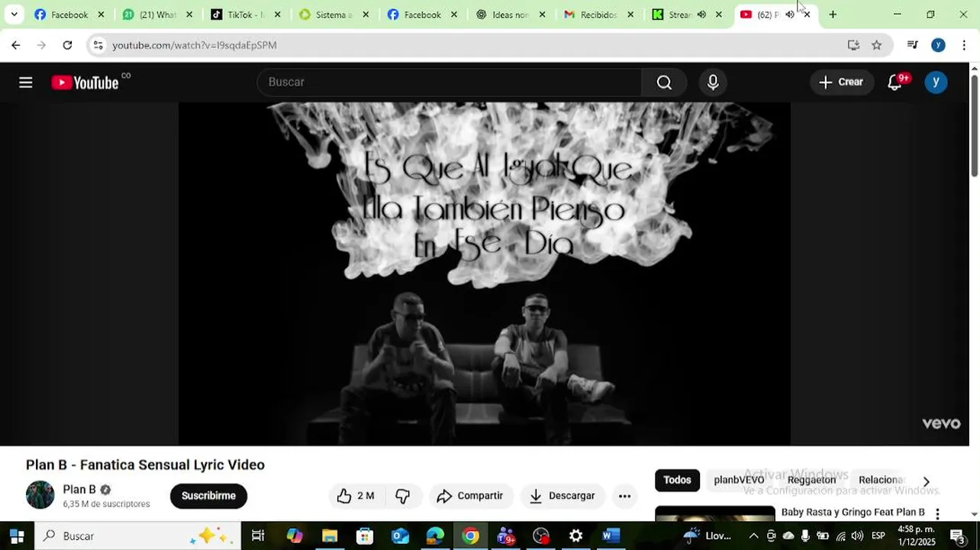Like the video with thumbs up
Image resolution: width=980 pixels, height=550 pixels.
(356, 496)
